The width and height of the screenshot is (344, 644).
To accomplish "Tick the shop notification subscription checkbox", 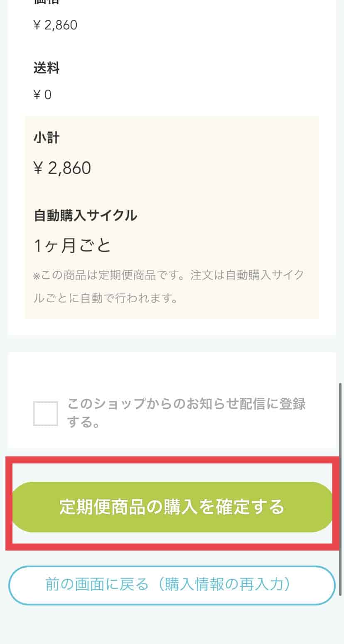I will coord(46,414).
